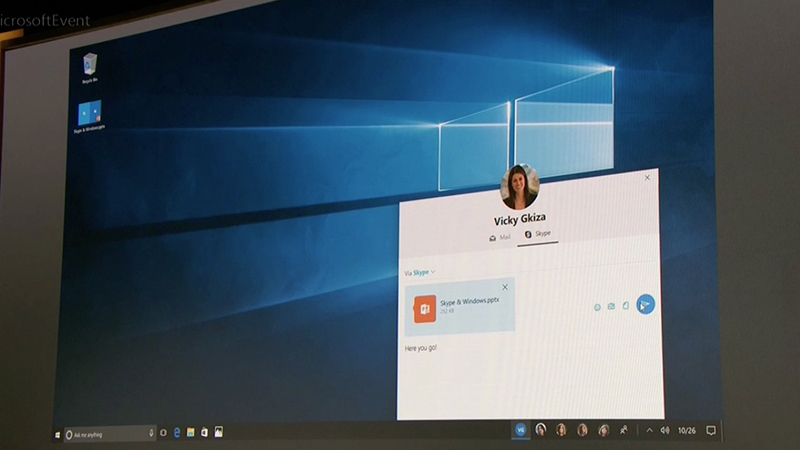This screenshot has height=450, width=800.
Task: Click the camera icon beside the send button
Action: tap(611, 306)
